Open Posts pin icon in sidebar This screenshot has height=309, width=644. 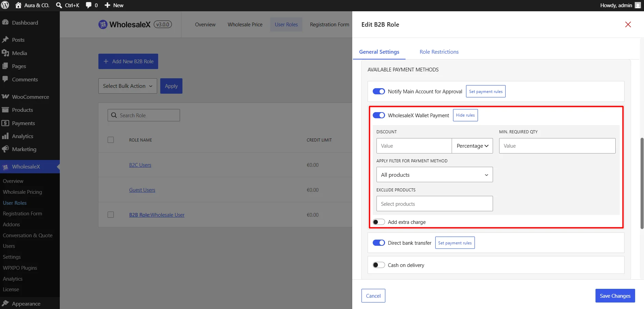5,40
